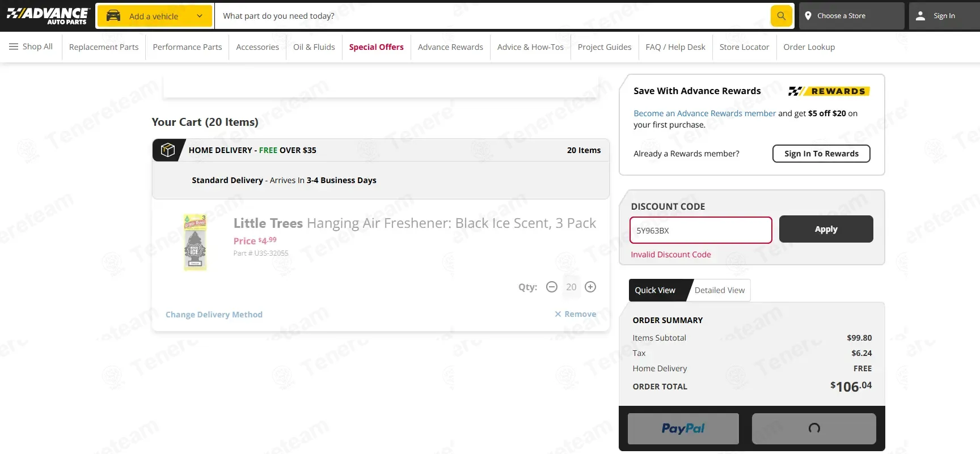Click the quantity value field showing 20
This screenshot has height=454, width=980.
[571, 287]
